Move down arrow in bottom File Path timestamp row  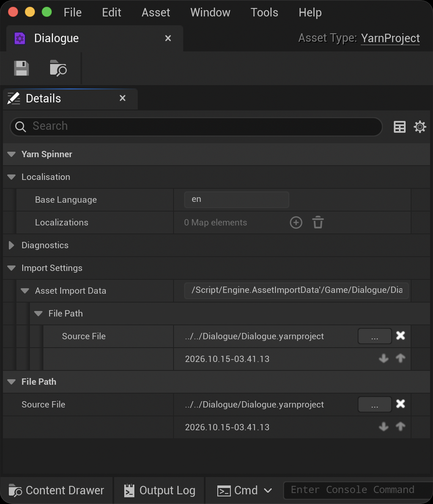[384, 427]
